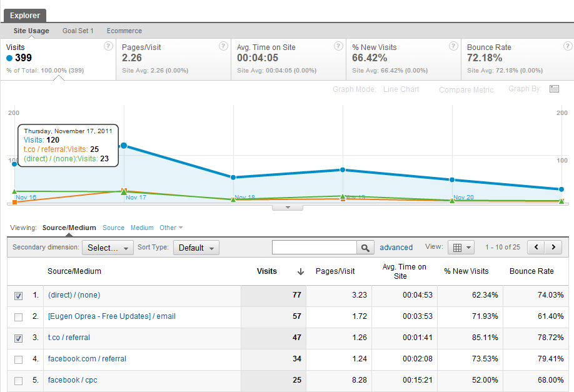
Task: Open the search magnifier in the table toolbar
Action: (365, 248)
